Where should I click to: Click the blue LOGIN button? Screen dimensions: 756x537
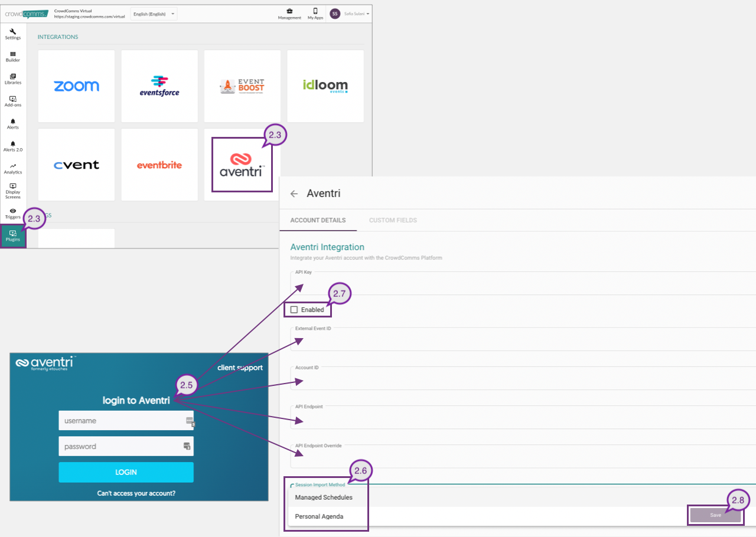coord(126,472)
